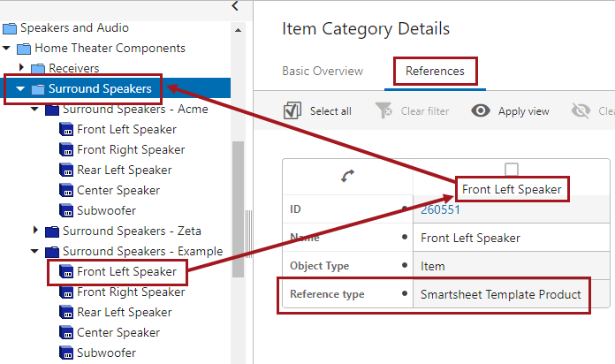Open the ID link 260551
The image size is (615, 364).
coord(440,210)
